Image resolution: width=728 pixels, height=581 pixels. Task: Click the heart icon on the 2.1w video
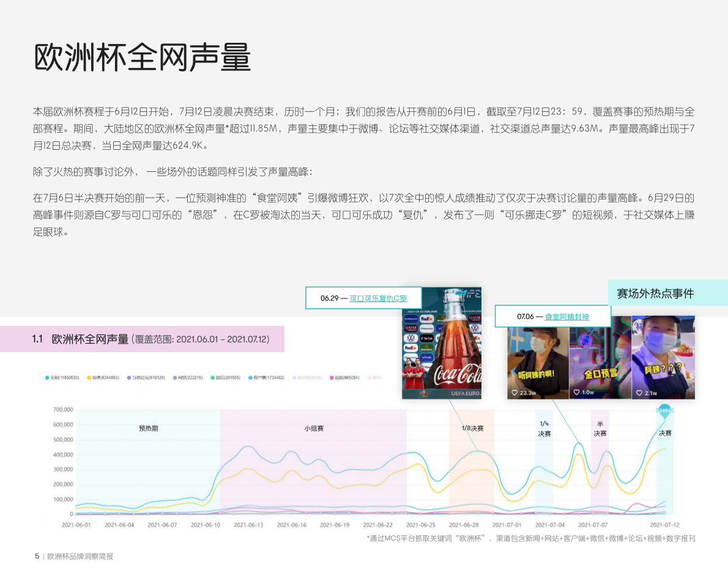click(x=639, y=391)
